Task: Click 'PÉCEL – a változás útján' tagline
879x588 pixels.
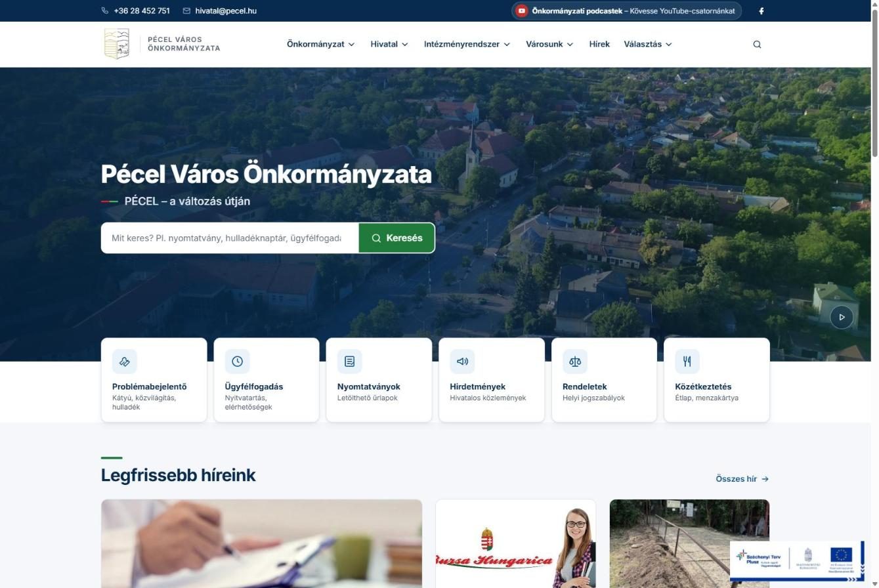Action: click(x=187, y=201)
